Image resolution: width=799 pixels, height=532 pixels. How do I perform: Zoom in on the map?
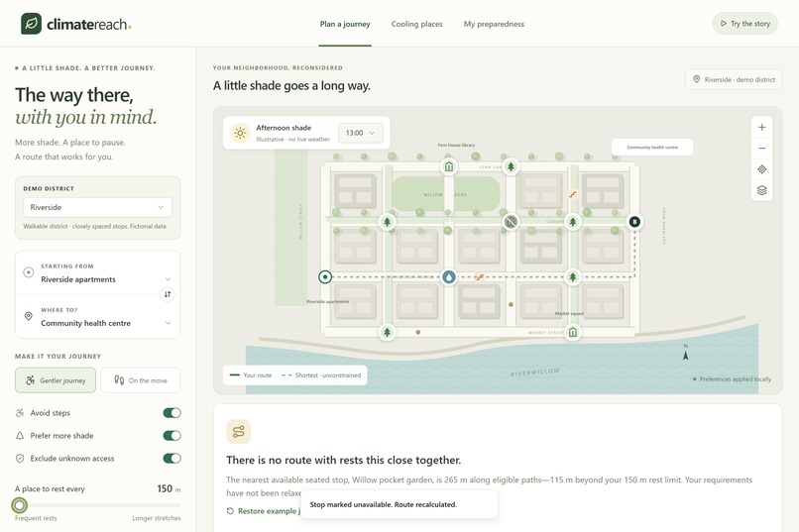(761, 127)
